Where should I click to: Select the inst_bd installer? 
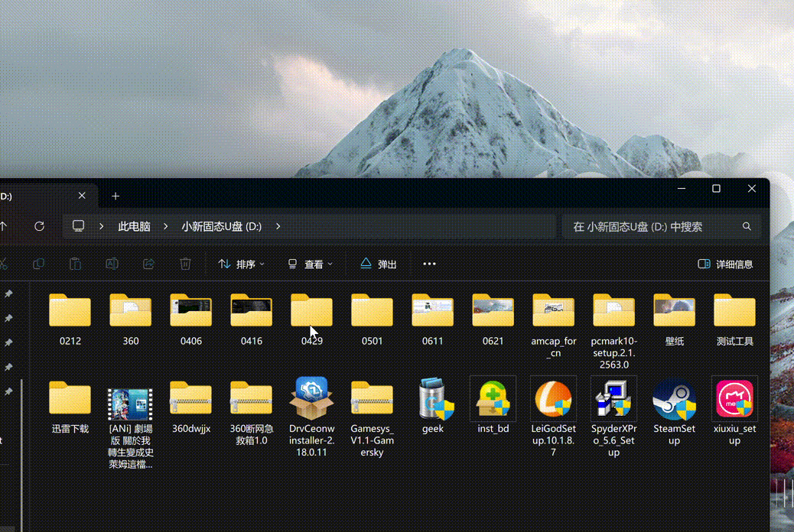[493, 406]
